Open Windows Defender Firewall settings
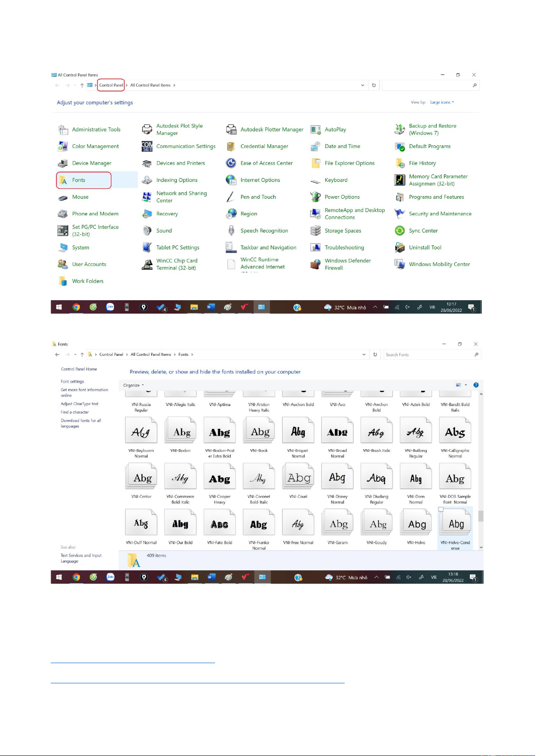The width and height of the screenshot is (535, 756). click(x=347, y=264)
